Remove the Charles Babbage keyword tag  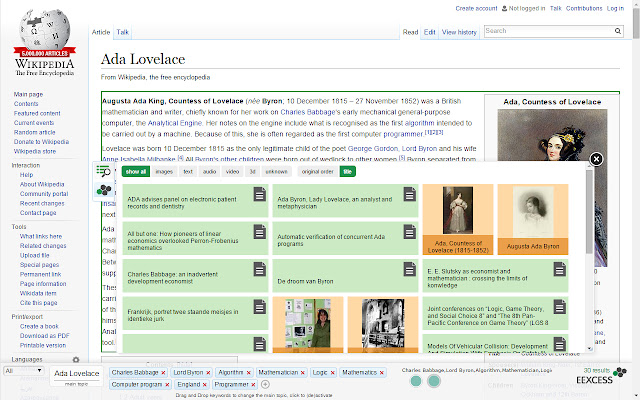point(163,373)
